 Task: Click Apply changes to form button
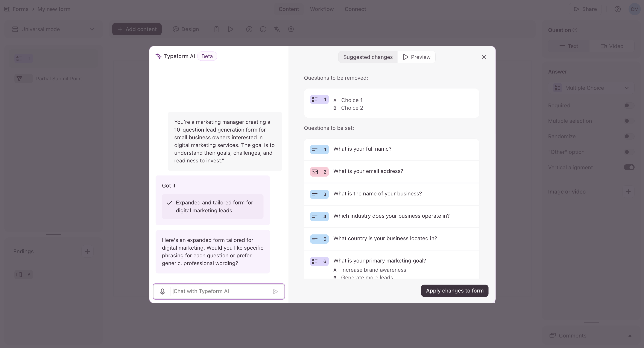coord(454,291)
